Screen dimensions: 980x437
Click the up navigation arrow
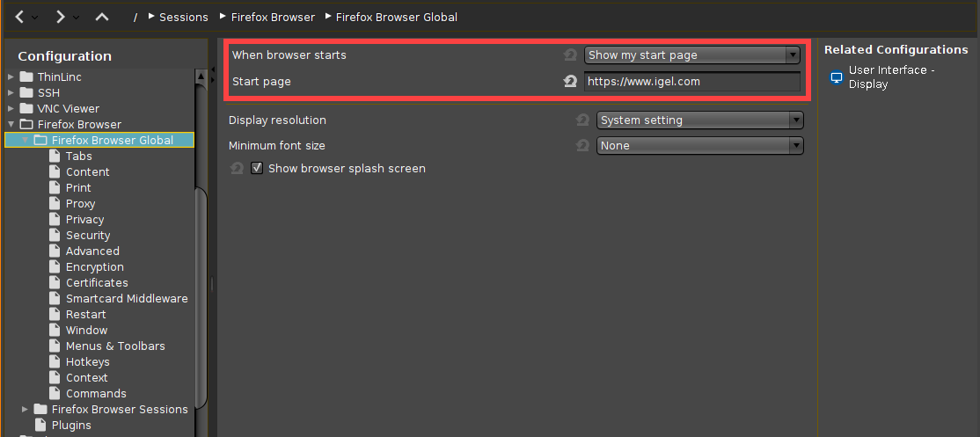102,17
